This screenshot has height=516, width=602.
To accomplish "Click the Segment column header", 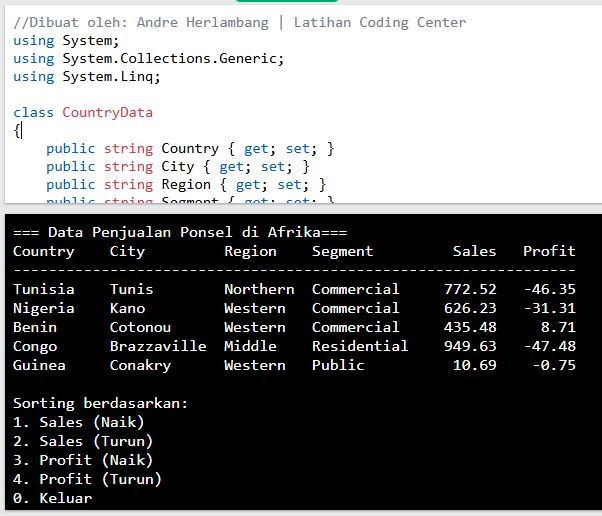I will pyautogui.click(x=342, y=251).
